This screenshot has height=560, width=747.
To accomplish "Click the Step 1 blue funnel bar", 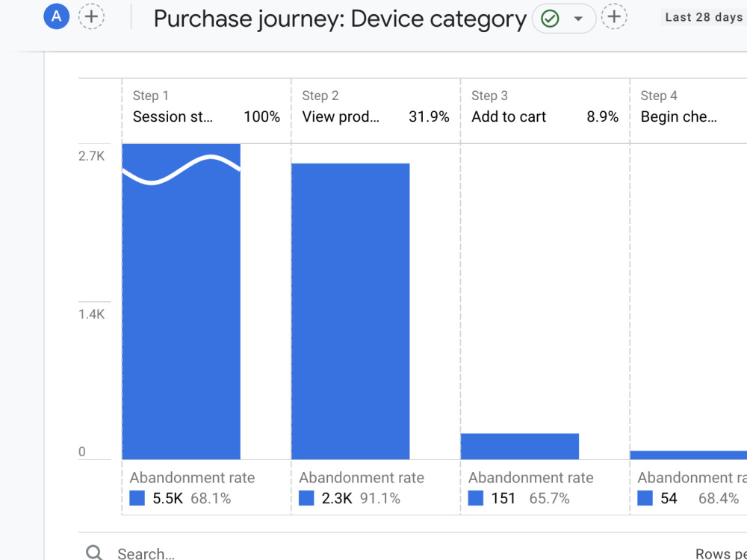I will point(181,302).
